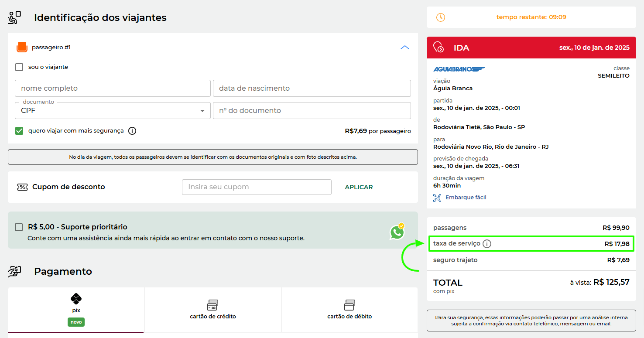Open the documento CPF dropdown

202,110
